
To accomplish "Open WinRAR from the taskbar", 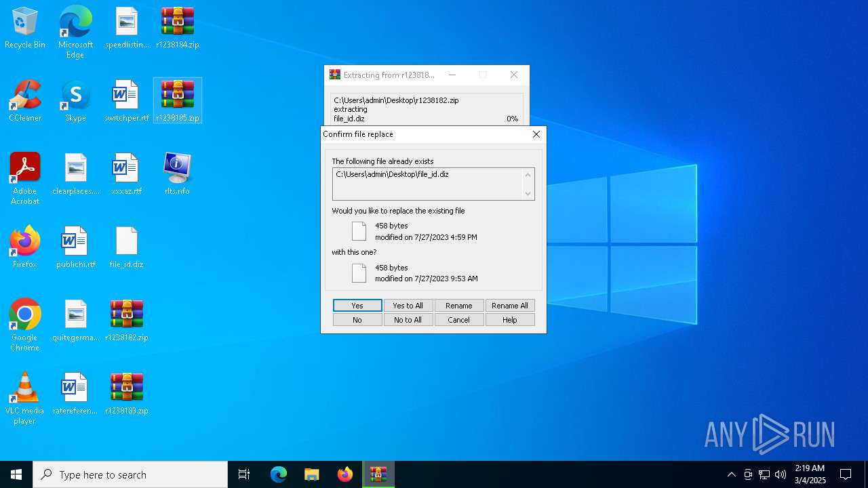I will [378, 474].
